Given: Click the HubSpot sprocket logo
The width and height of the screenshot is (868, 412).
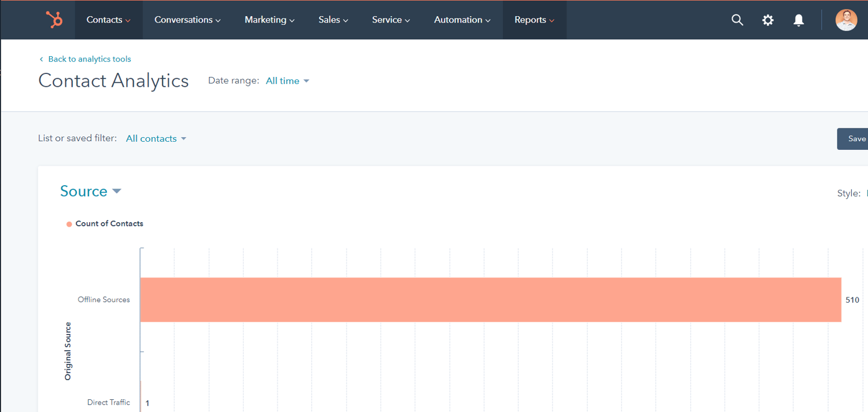Looking at the screenshot, I should point(55,20).
